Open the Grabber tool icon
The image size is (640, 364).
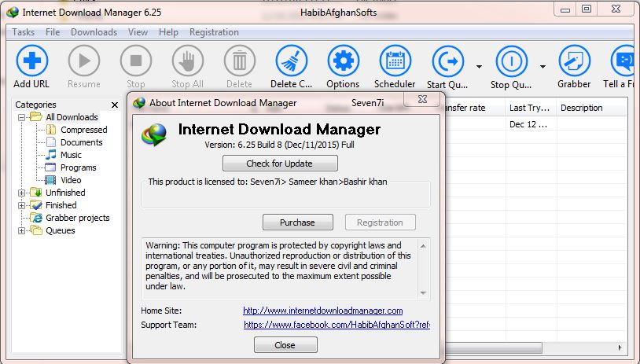click(x=574, y=61)
